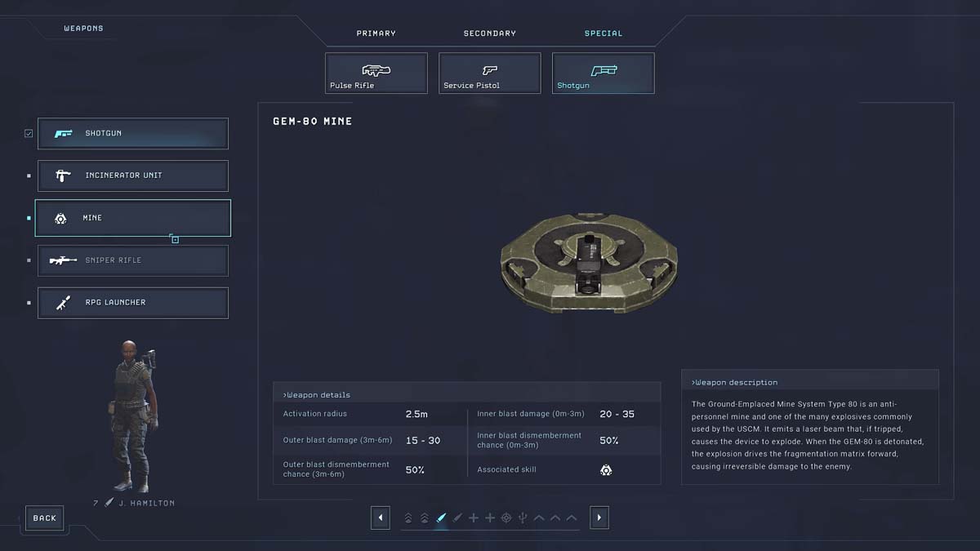Screen dimensions: 980x551
Task: Toggle the Shotgun equipped checkbox
Action: point(28,133)
